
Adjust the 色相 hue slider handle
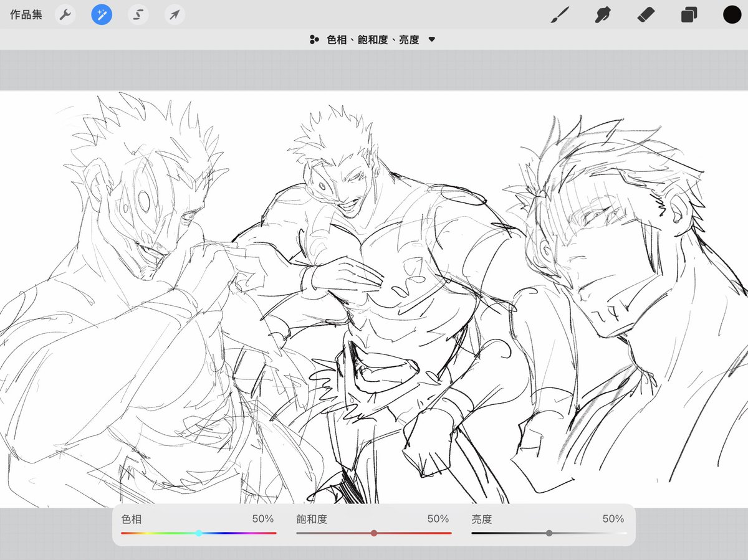(199, 533)
